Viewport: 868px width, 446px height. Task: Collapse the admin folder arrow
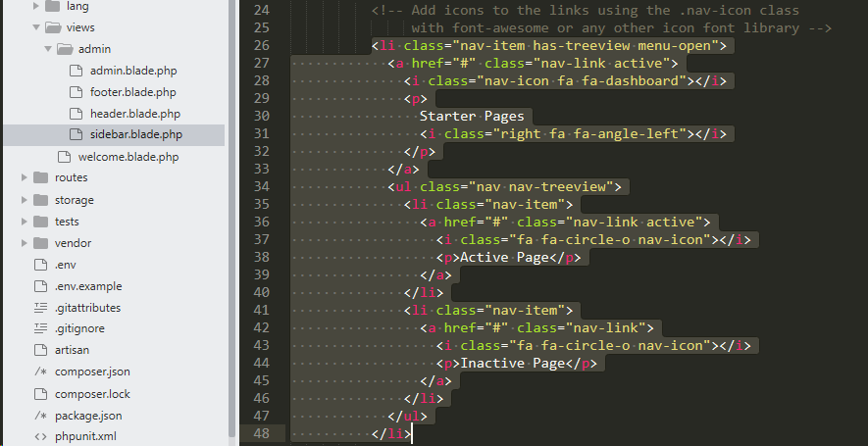47,49
